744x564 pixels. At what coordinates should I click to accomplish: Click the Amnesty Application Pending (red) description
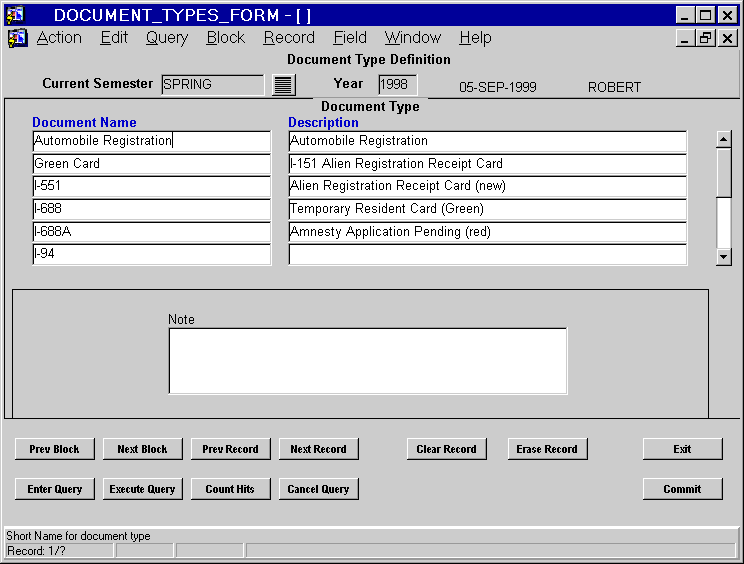(488, 231)
